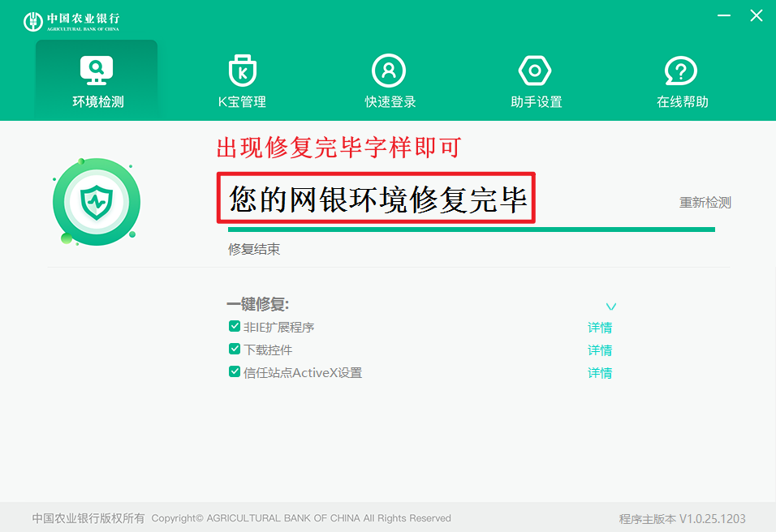
Task: Uncheck the 非IE扩展程序 checkbox
Action: (235, 327)
